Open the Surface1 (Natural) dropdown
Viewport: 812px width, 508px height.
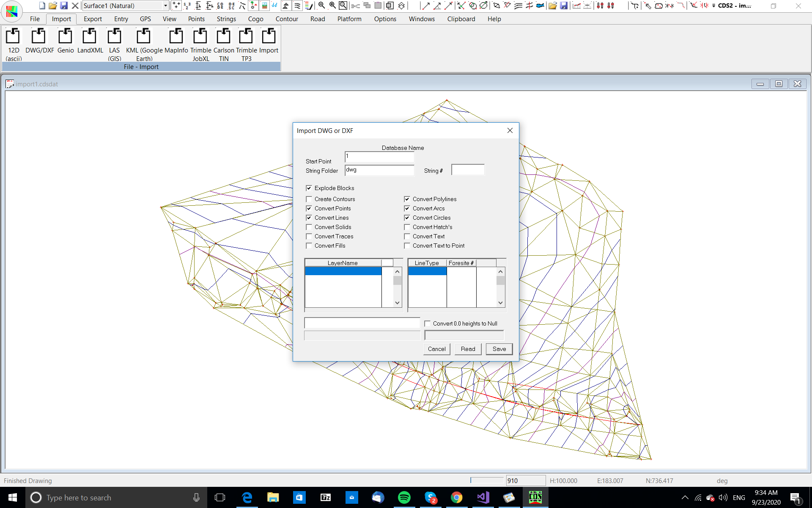(165, 6)
